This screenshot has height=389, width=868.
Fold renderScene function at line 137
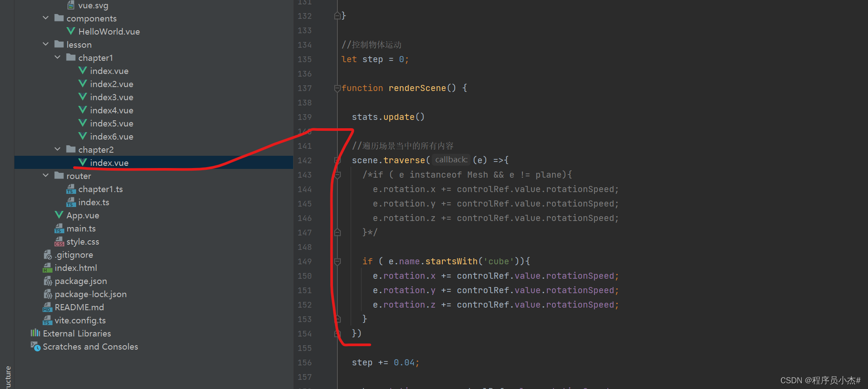(337, 88)
